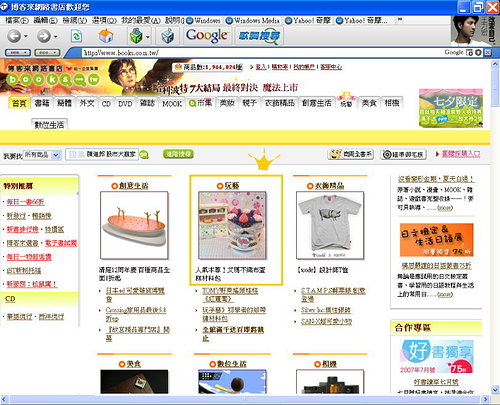Viewport: 500px width, 405px height.
Task: Select the DVD navigation tab
Action: click(125, 103)
